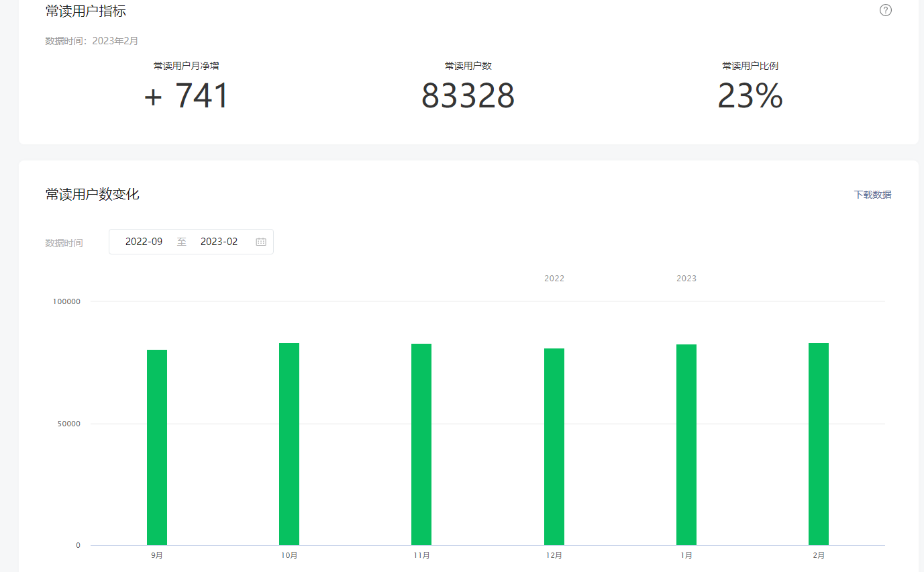This screenshot has height=572, width=924.
Task: Click the 数据时间：2023年2月 text
Action: [x=92, y=41]
